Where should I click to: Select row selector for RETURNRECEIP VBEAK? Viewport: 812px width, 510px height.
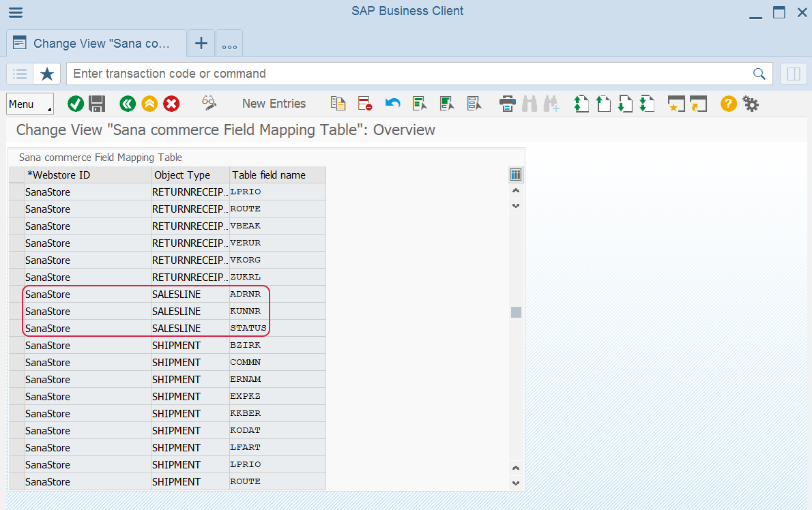point(16,226)
